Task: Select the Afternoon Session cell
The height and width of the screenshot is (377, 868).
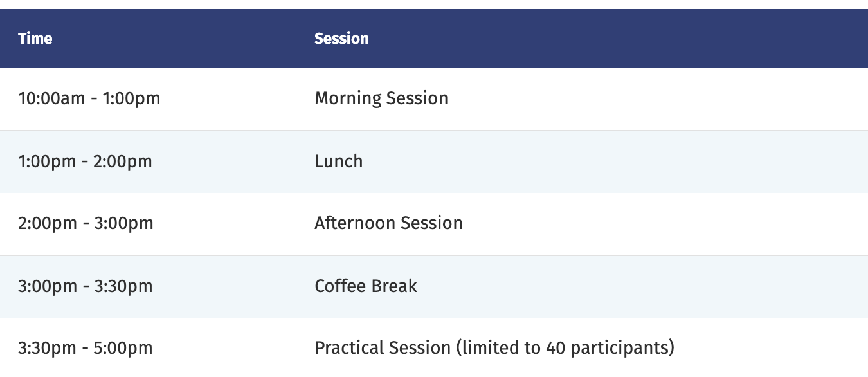Action: (x=388, y=223)
